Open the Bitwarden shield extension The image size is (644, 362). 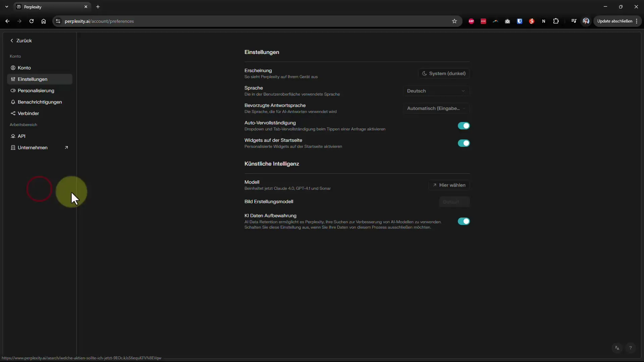[x=520, y=21]
